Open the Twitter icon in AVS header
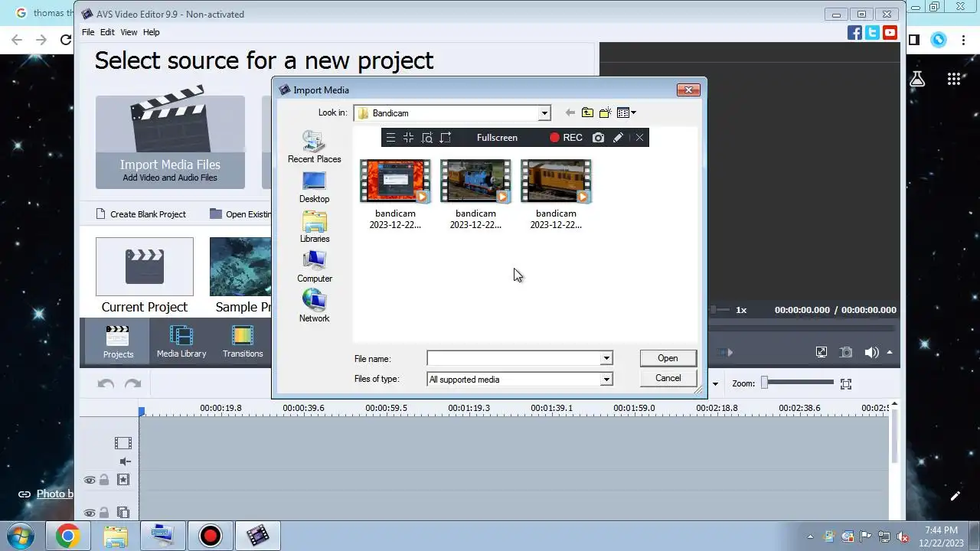 (x=872, y=32)
